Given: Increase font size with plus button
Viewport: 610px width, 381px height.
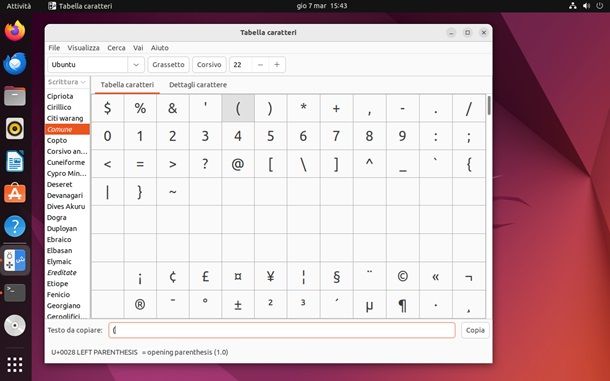Looking at the screenshot, I should (277, 65).
